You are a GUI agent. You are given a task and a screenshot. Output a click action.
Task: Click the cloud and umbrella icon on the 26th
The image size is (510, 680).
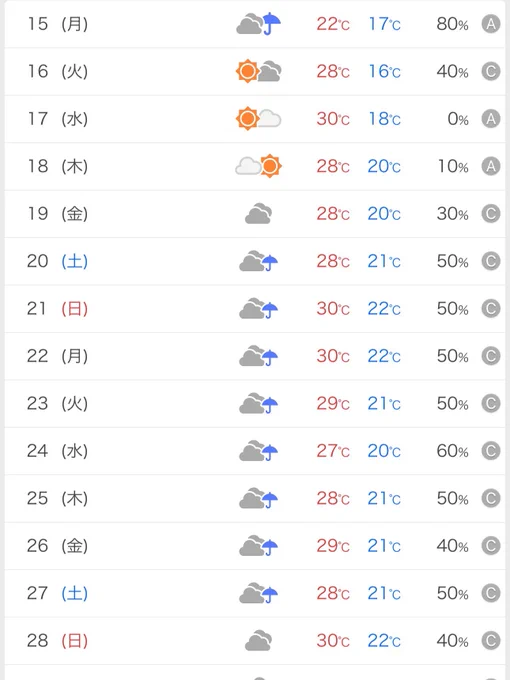tap(258, 546)
